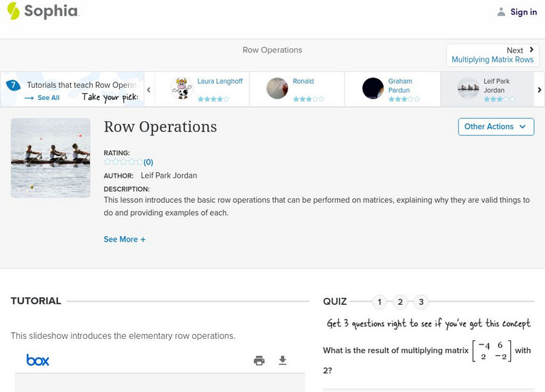Click the Row Operations main heading
This screenshot has height=392, width=545.
click(x=160, y=127)
